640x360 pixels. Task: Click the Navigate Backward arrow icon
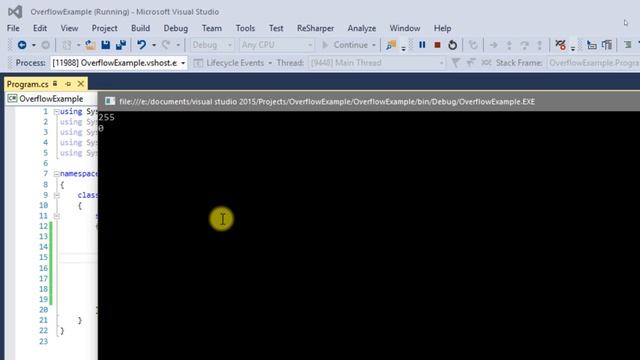pos(22,45)
